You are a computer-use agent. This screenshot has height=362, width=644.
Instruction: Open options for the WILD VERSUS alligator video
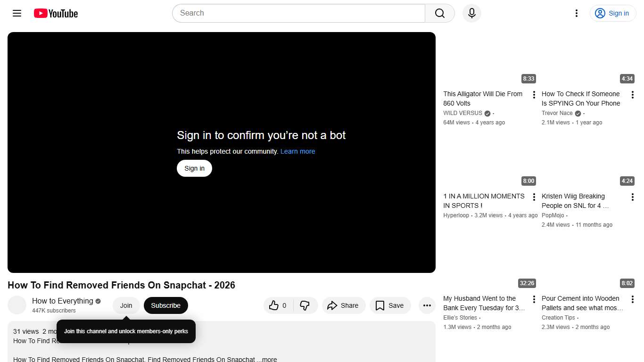[534, 94]
